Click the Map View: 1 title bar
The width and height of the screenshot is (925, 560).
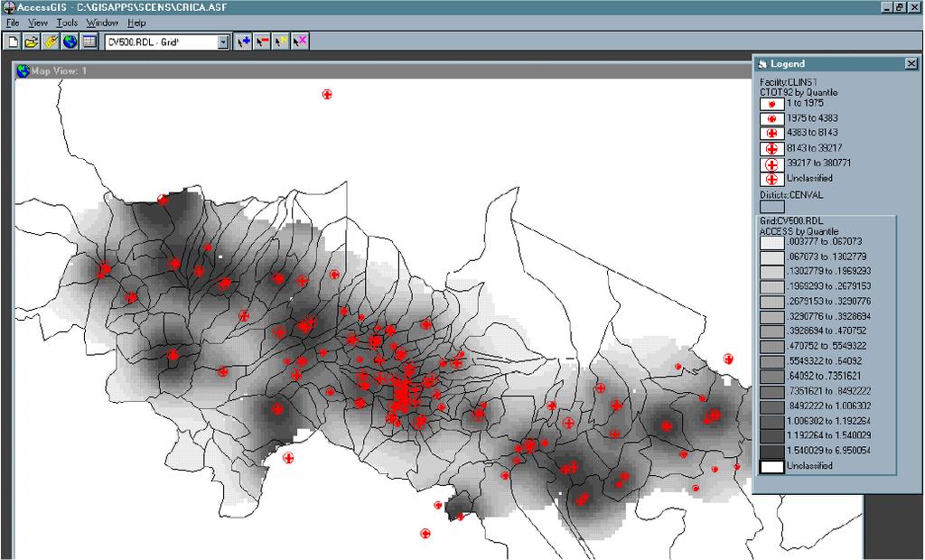(x=383, y=70)
